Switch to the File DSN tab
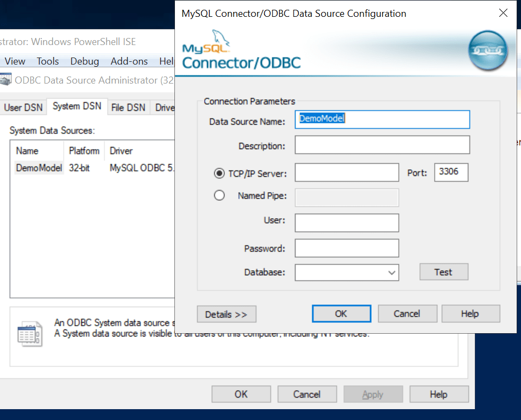Image resolution: width=521 pixels, height=420 pixels. point(128,107)
